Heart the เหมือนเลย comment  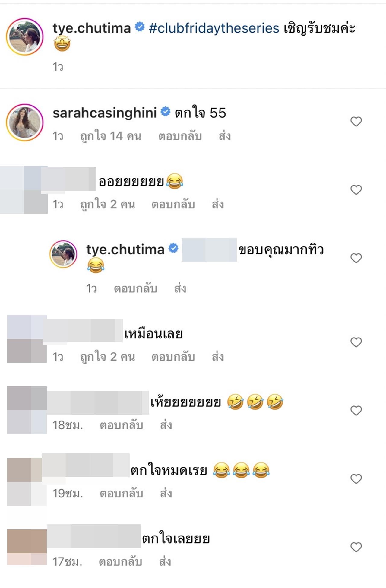tap(356, 342)
